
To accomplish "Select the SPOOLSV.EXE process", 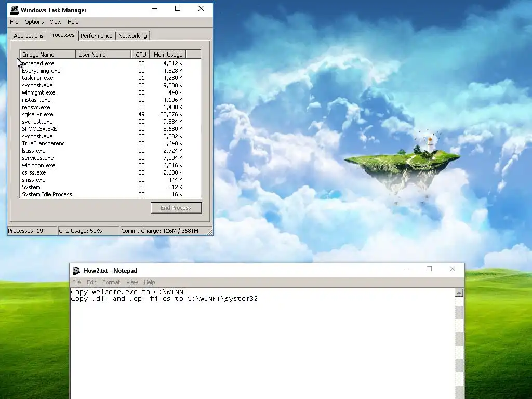I will click(111, 129).
